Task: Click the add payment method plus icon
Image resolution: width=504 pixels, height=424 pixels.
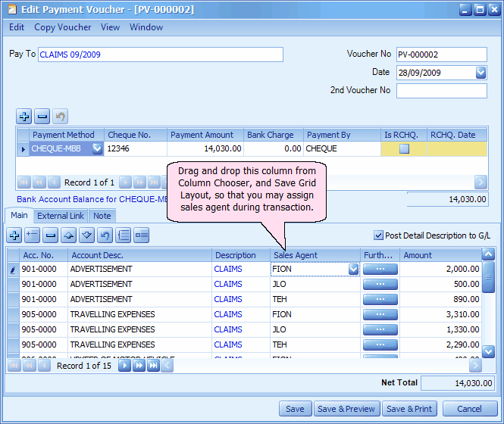Action: [x=24, y=117]
